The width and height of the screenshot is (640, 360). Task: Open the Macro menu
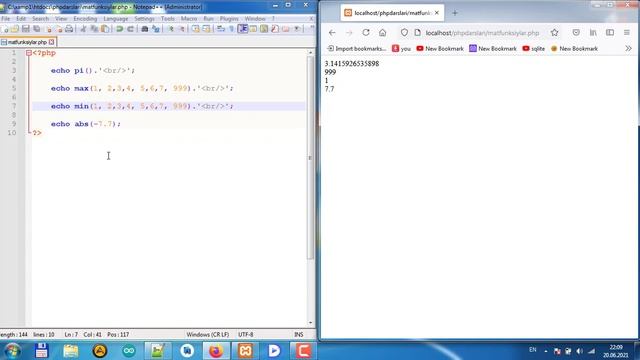pos(189,19)
